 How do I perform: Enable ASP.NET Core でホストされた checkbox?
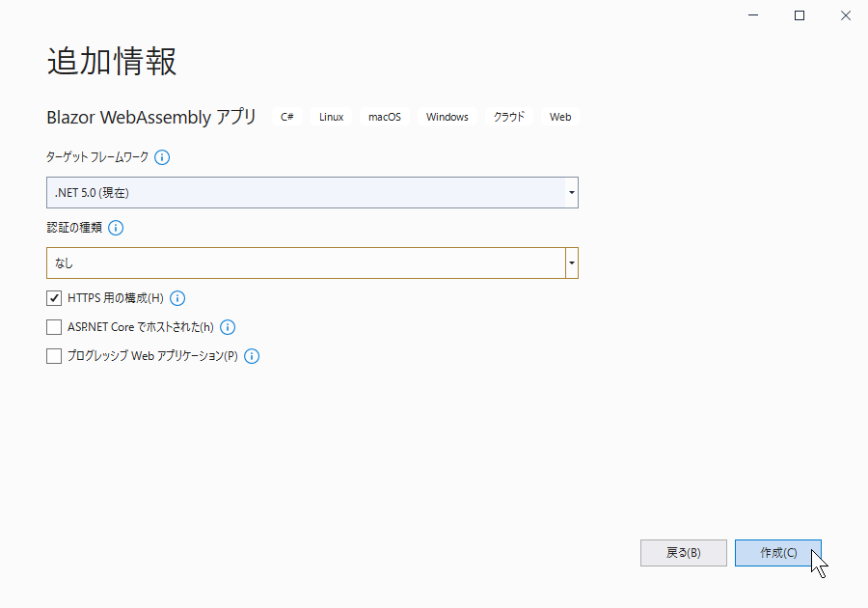point(54,327)
